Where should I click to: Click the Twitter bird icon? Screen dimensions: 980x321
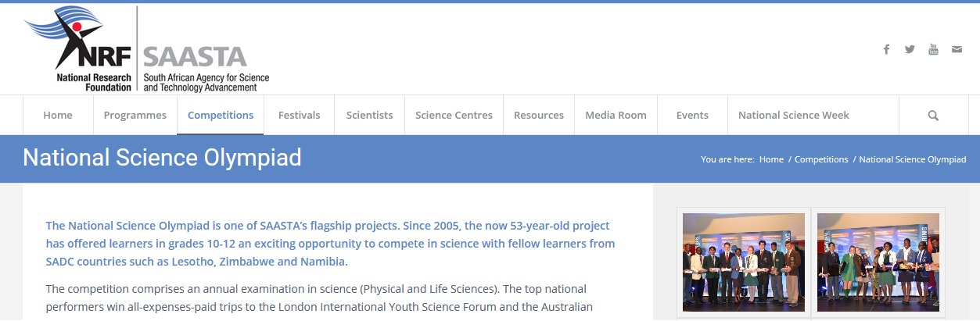pos(910,49)
